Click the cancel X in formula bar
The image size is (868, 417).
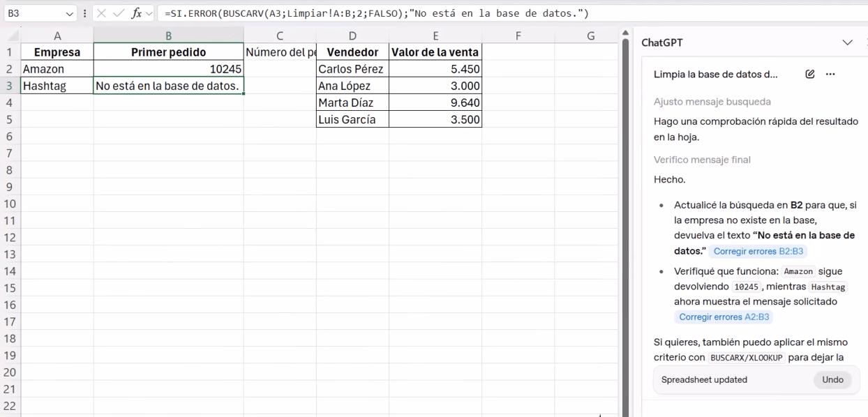(101, 13)
